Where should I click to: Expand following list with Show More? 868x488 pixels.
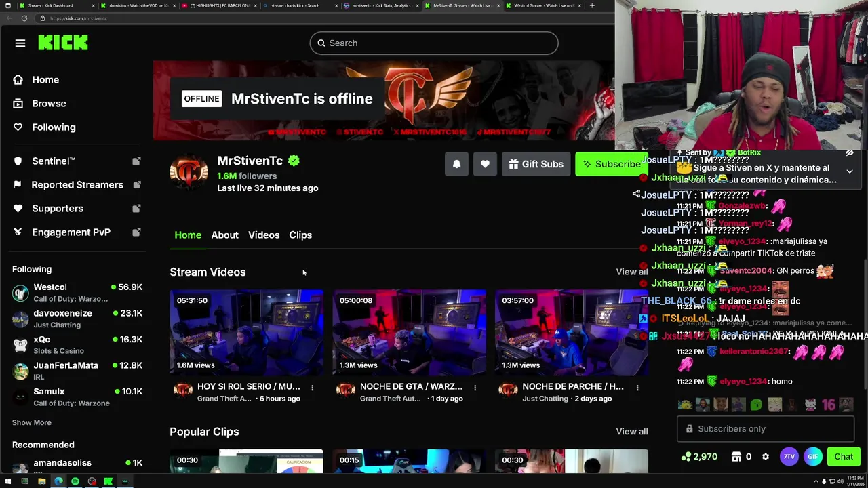31,422
